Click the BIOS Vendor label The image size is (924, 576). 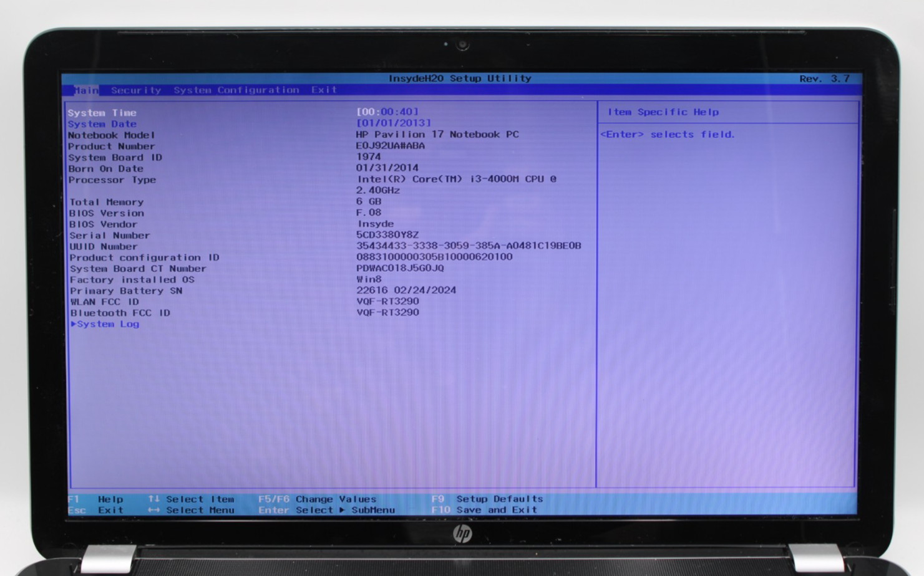click(x=103, y=225)
